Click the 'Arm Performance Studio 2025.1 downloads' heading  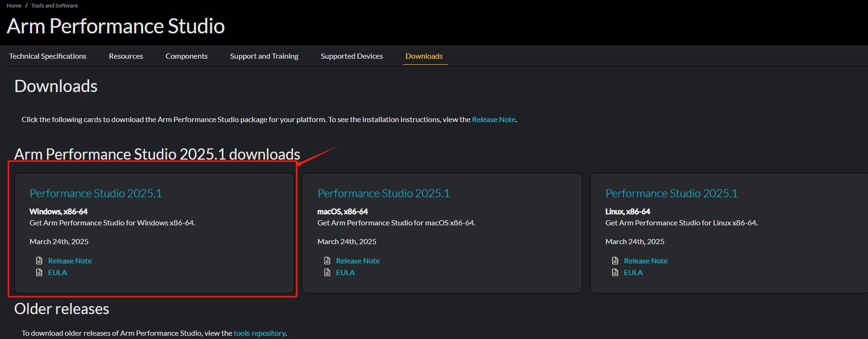(x=157, y=154)
